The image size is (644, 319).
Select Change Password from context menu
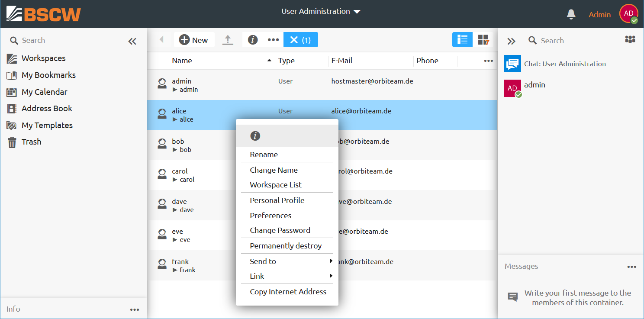[280, 230]
